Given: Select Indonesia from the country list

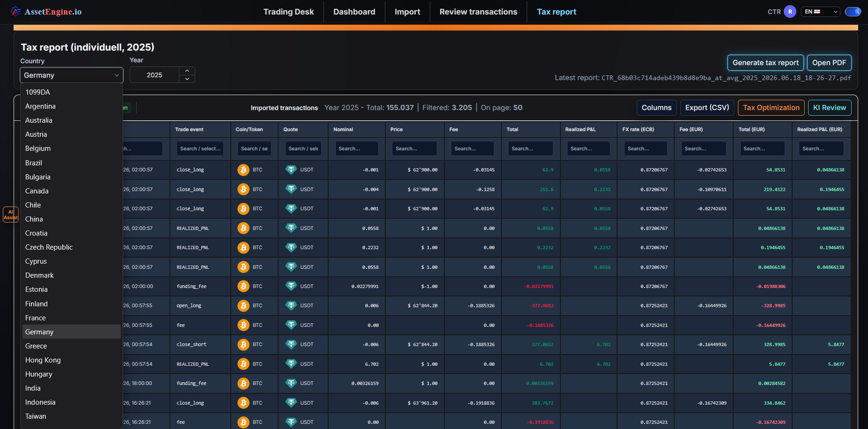Looking at the screenshot, I should [72, 402].
